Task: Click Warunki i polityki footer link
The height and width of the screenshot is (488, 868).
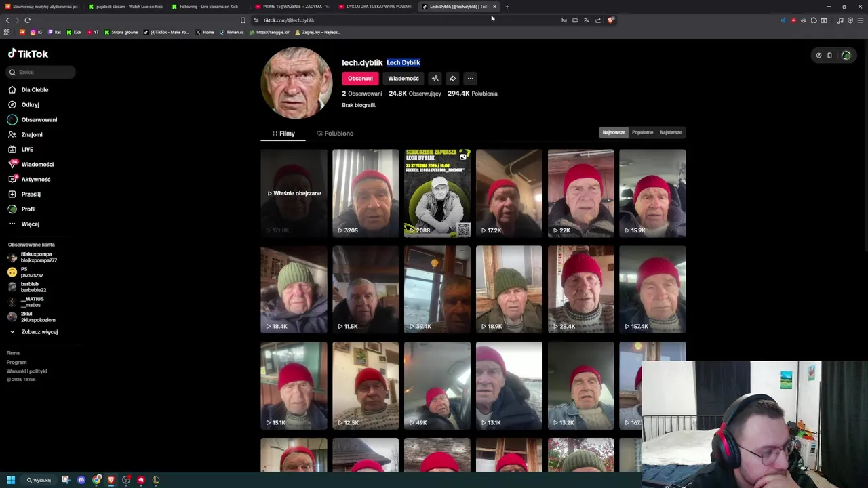Action: (x=26, y=371)
